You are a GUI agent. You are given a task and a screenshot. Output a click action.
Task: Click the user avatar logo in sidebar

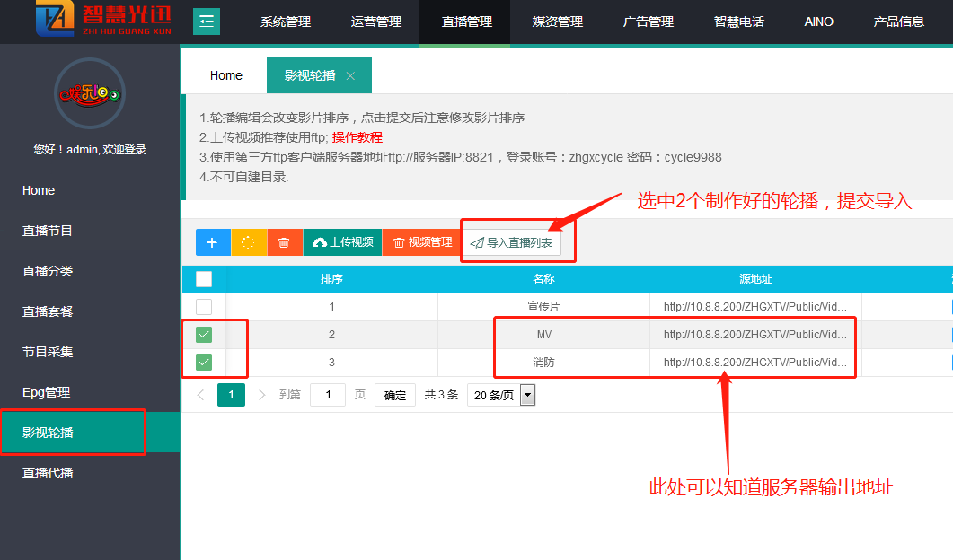click(89, 93)
